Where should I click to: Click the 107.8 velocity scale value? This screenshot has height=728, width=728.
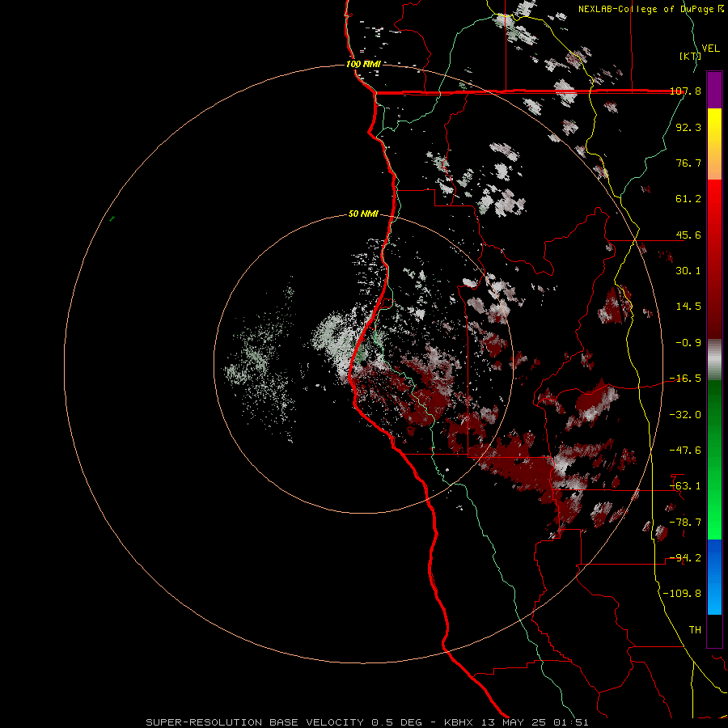(685, 91)
